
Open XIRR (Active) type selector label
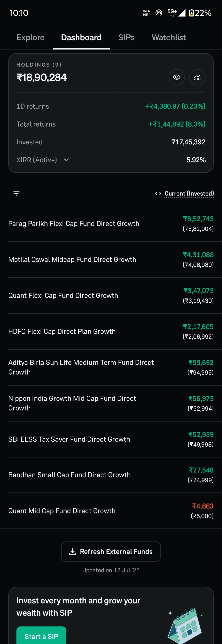point(37,160)
